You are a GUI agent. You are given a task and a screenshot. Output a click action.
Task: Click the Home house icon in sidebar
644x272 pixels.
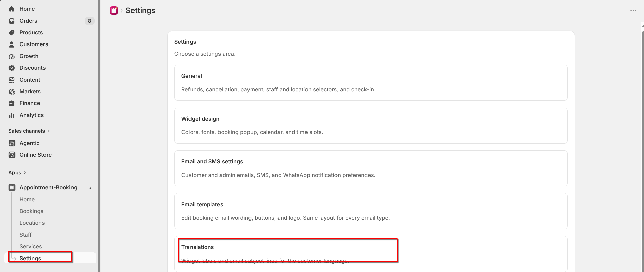coord(12,9)
